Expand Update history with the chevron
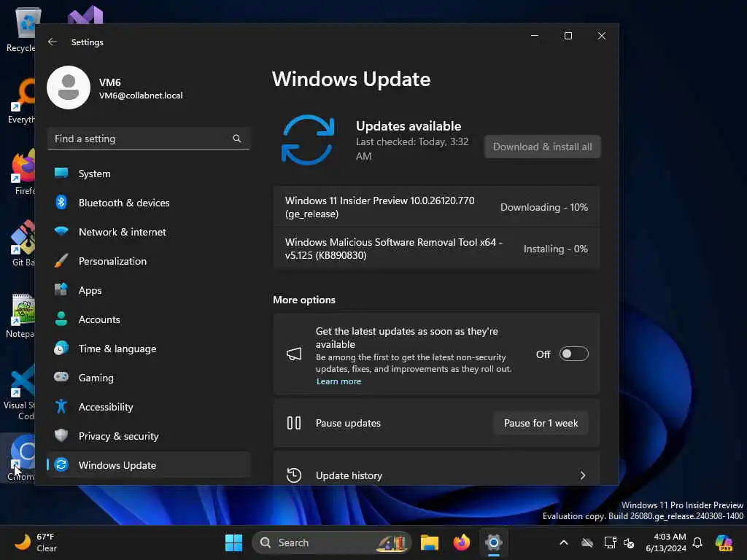The image size is (747, 560). tap(583, 475)
